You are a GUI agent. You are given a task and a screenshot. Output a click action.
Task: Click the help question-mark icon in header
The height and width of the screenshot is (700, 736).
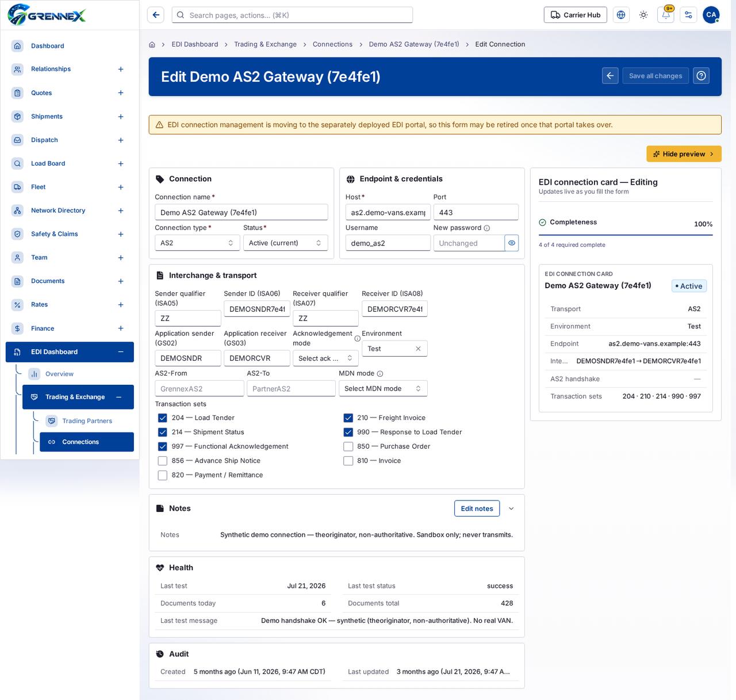coord(701,76)
